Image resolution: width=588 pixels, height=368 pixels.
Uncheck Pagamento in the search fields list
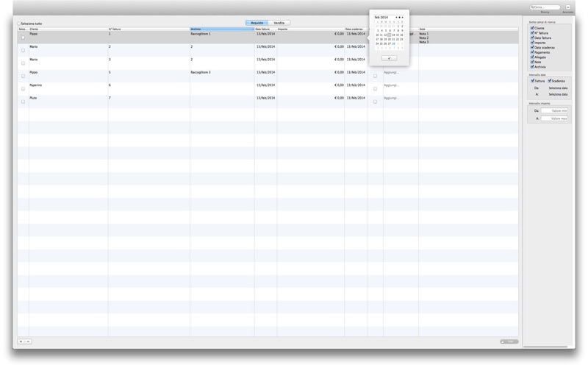[531, 52]
